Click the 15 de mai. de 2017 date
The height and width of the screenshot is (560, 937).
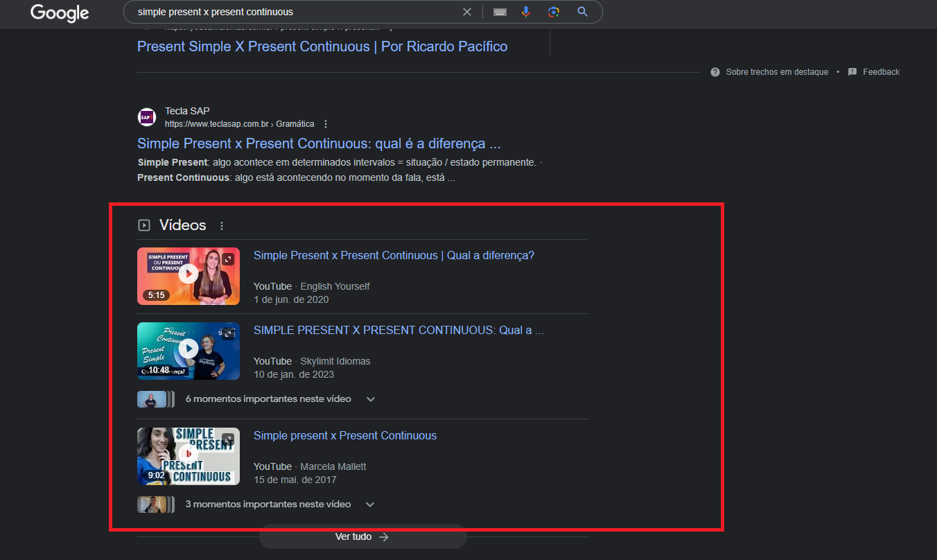[295, 480]
